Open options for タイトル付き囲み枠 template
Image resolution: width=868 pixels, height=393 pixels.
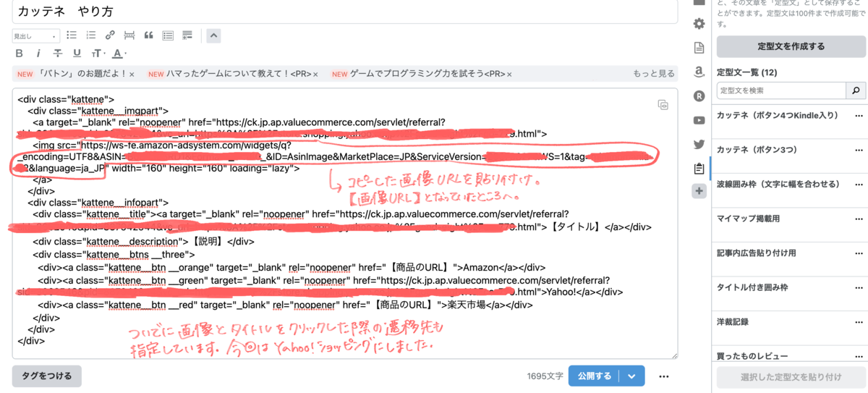[859, 287]
